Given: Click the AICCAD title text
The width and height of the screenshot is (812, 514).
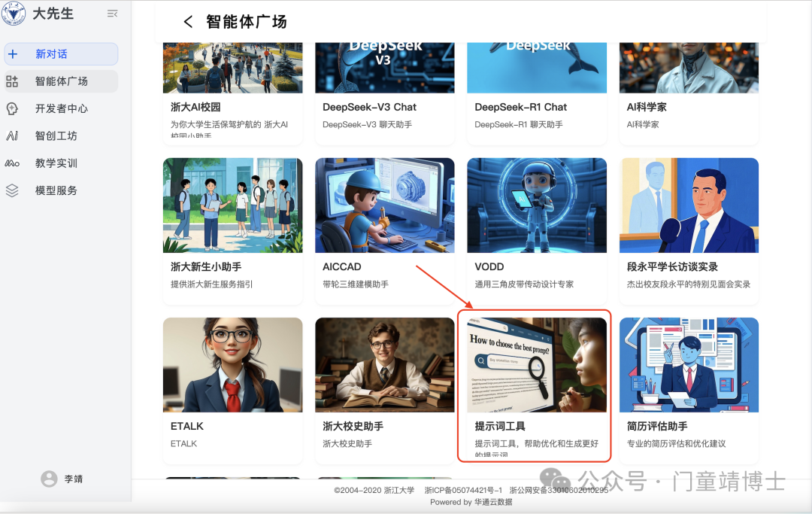Looking at the screenshot, I should click(342, 267).
